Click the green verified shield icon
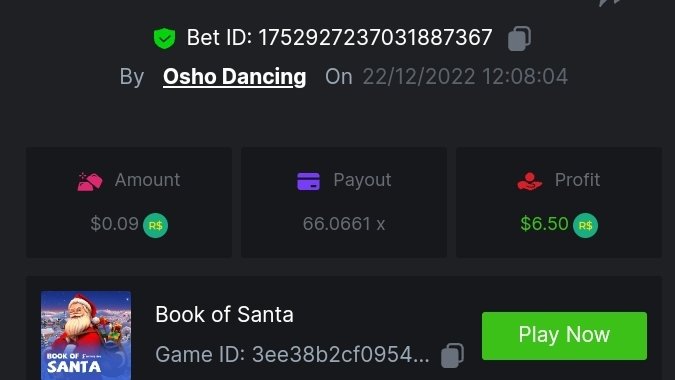This screenshot has height=380, width=675. tap(164, 38)
